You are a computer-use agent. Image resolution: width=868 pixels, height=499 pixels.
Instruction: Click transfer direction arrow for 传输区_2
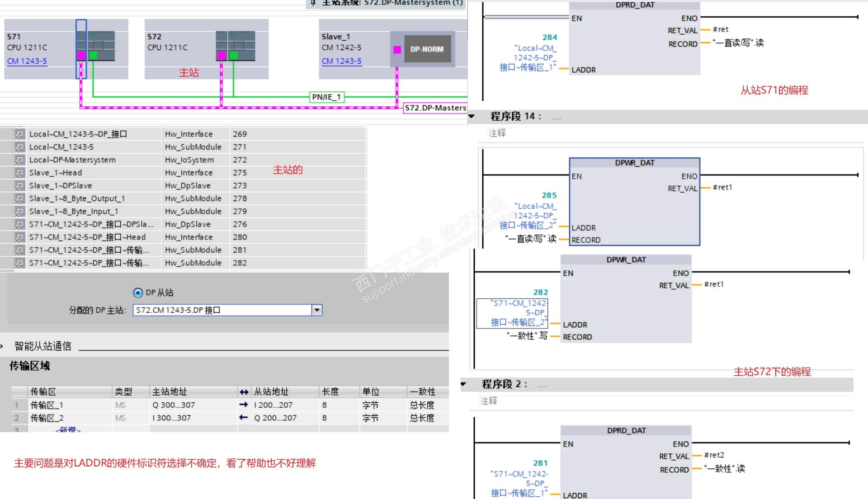click(244, 418)
